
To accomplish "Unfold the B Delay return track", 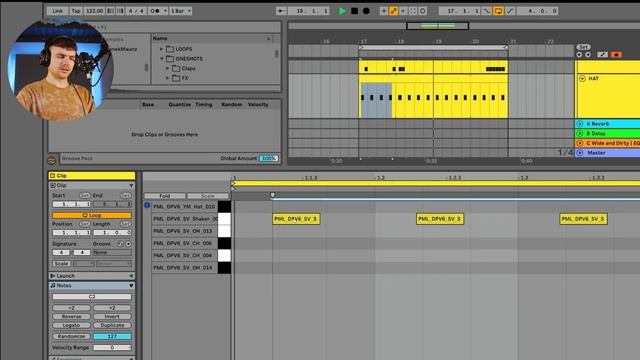I will point(580,133).
